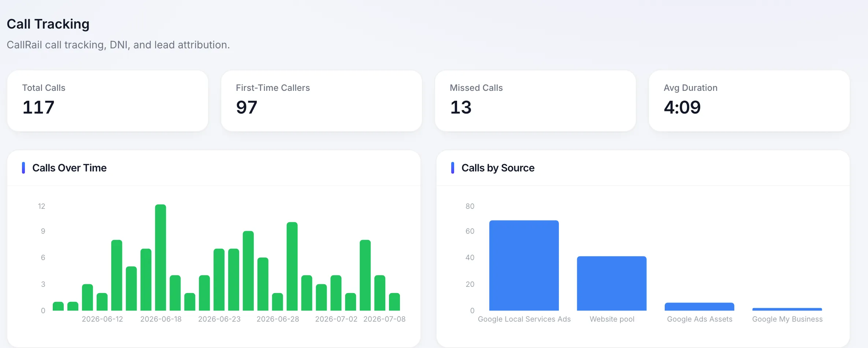The width and height of the screenshot is (868, 348).
Task: Click the 2026-07-02 date axis label
Action: pyautogui.click(x=336, y=319)
